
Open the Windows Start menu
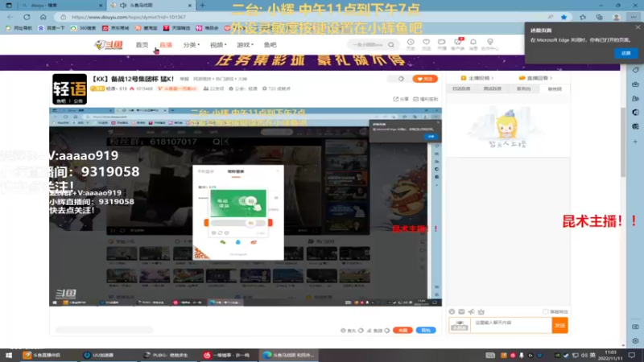[9, 355]
